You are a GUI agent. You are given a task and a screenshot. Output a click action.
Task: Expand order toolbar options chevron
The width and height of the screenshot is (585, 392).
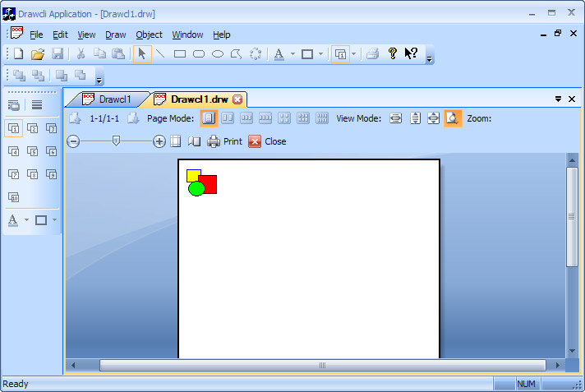[x=99, y=81]
